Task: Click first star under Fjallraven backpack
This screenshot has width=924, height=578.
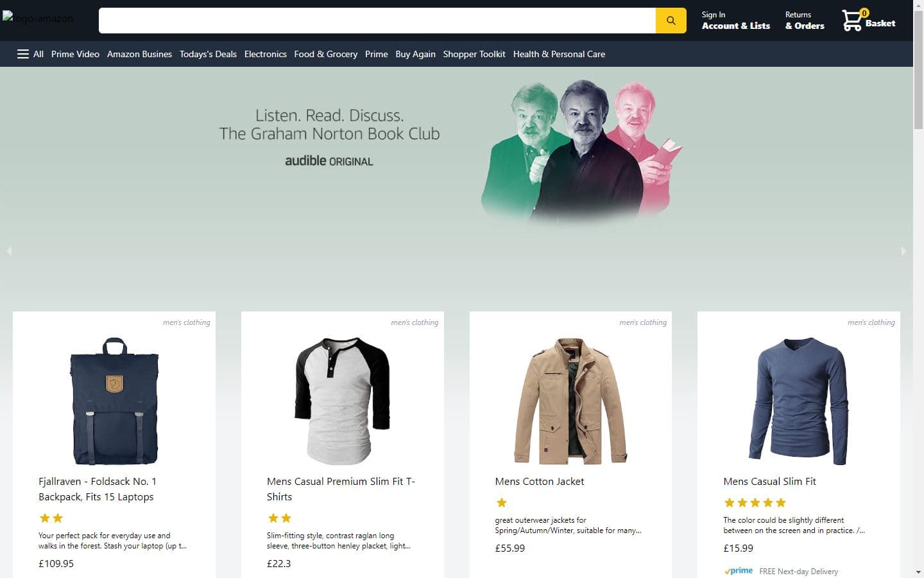Action: (44, 518)
